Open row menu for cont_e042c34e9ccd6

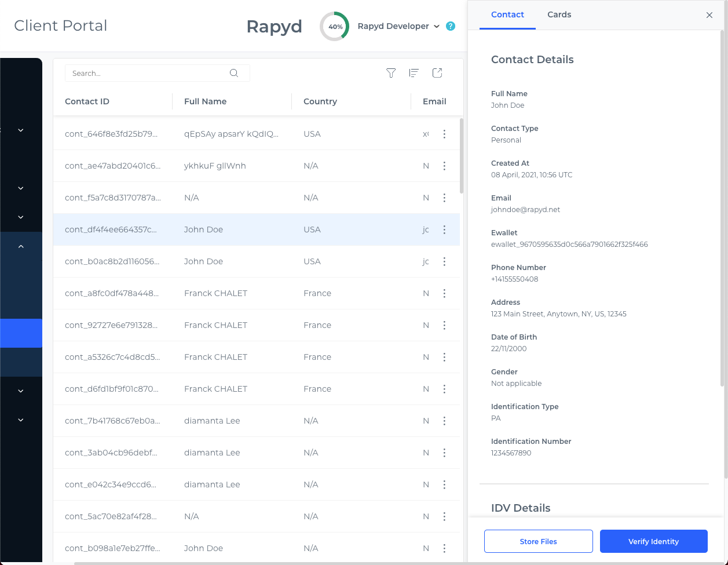(x=444, y=484)
